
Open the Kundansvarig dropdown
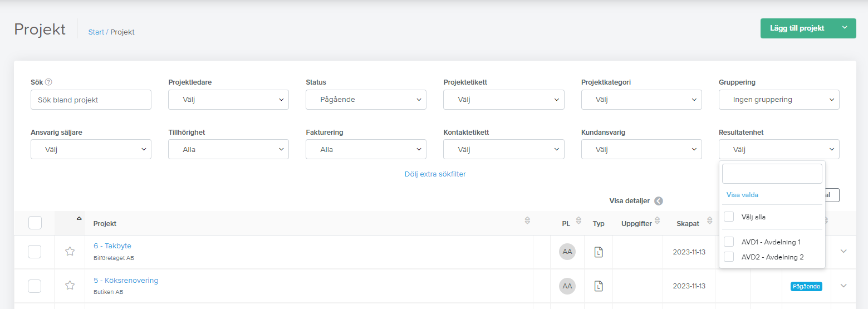pyautogui.click(x=641, y=149)
